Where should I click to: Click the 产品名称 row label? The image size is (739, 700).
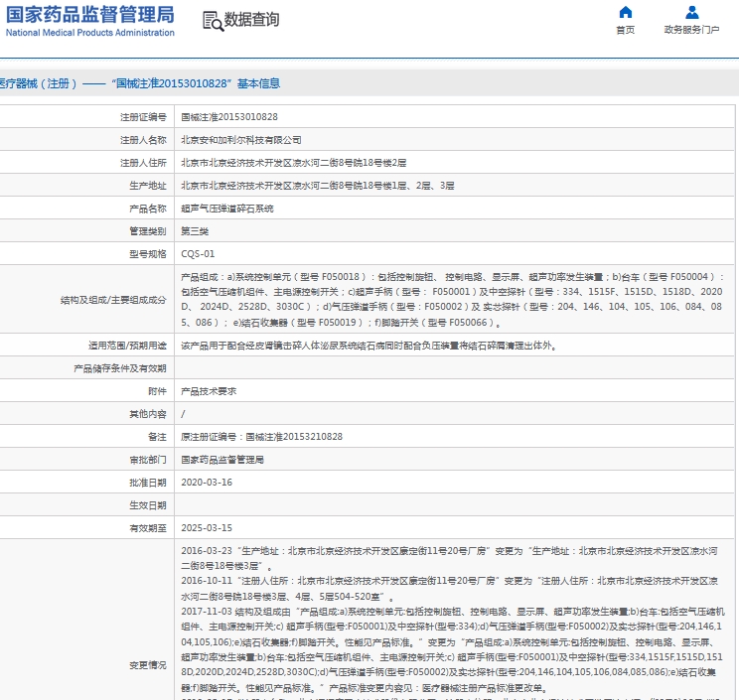point(148,209)
